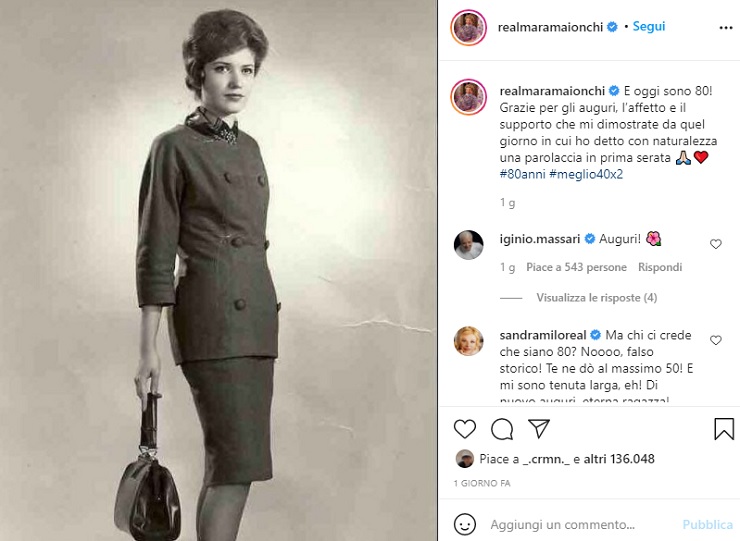Open the #meglio40x2 hashtag
The height and width of the screenshot is (541, 740).
tap(591, 174)
